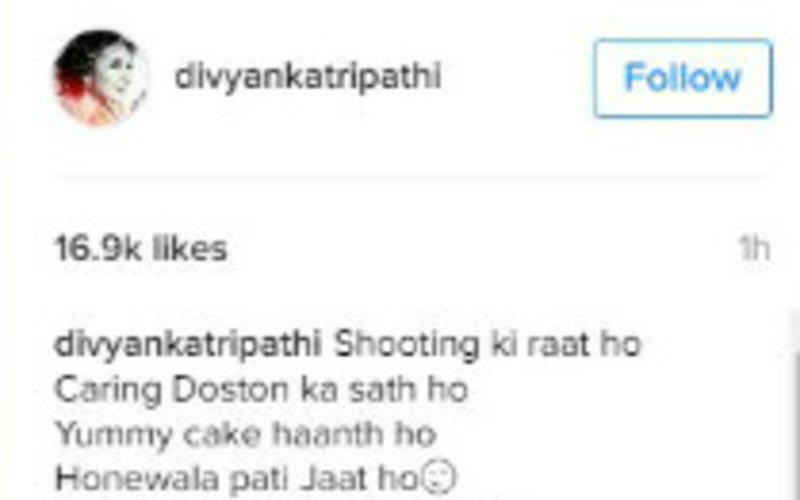Click the 'Caring Doston ka sath ho' line
This screenshot has height=500, width=800.
261,390
